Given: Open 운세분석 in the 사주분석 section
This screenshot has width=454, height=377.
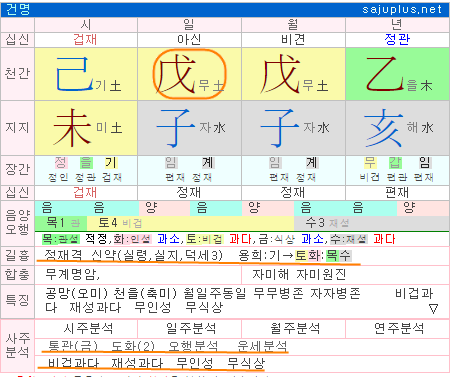Looking at the screenshot, I should coord(262,346).
